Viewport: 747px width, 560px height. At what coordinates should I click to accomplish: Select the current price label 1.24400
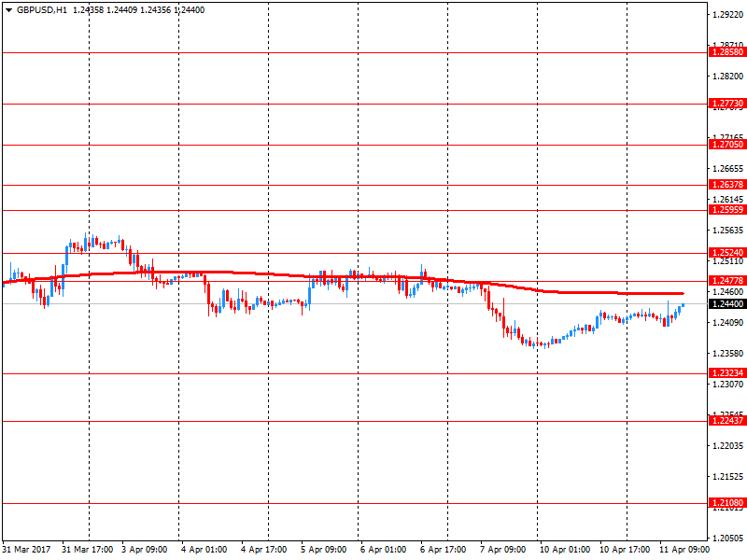point(727,304)
